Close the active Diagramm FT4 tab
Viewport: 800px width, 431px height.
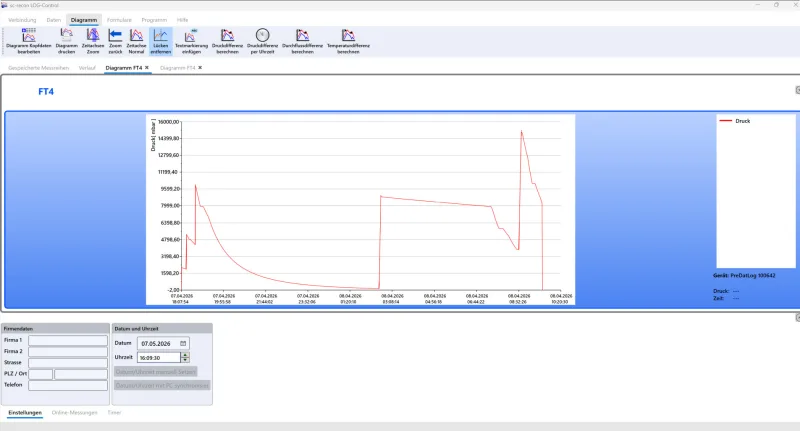pos(147,68)
